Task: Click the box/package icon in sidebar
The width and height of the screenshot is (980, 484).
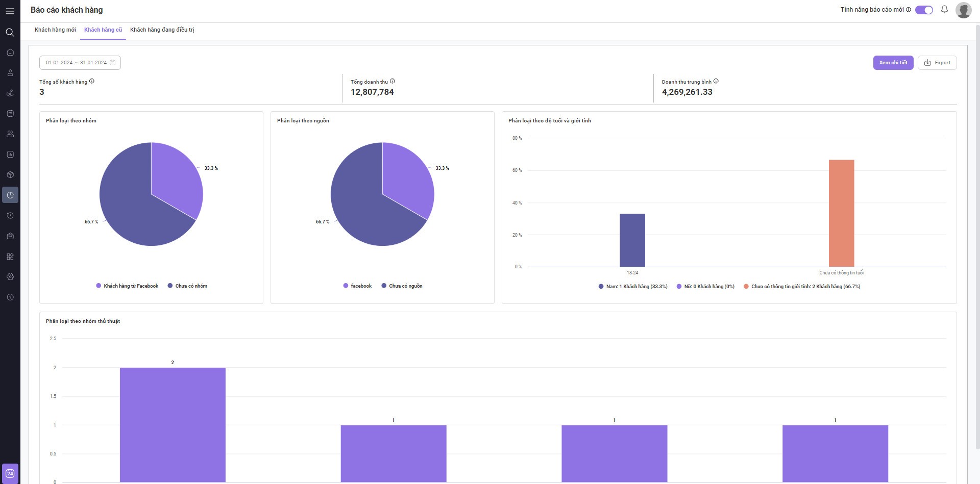Action: tap(10, 175)
